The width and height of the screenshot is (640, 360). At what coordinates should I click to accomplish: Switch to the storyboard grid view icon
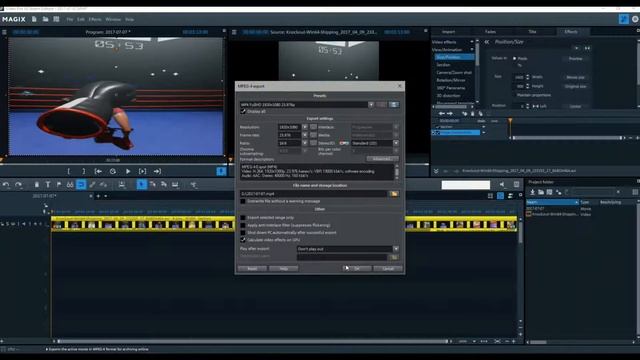pyautogui.click(x=490, y=196)
